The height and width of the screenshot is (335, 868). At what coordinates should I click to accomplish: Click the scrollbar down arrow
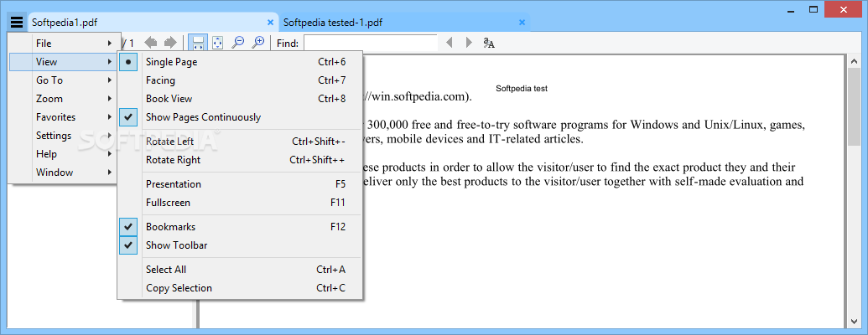pos(853,322)
